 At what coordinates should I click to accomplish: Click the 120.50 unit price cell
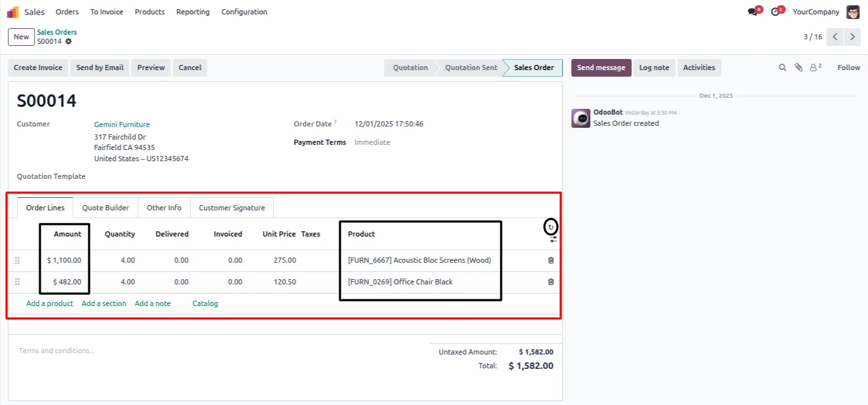point(285,282)
